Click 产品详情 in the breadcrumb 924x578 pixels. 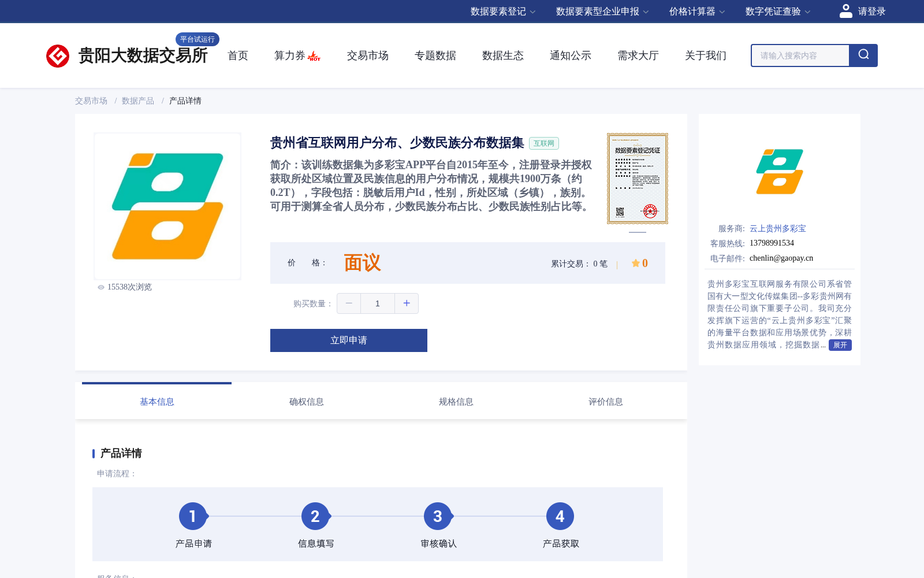click(x=185, y=101)
